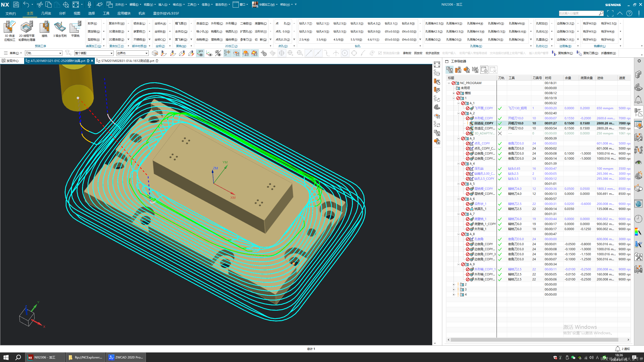
Task: Open 3D adaptive roughing tool
Action: (x=10, y=31)
